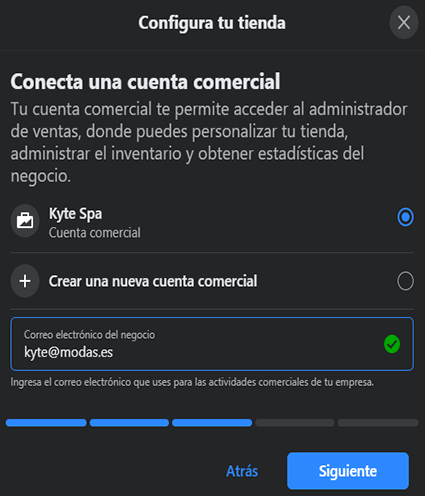This screenshot has height=496, width=425.
Task: Click the Conecta una cuenta comercial heading
Action: 145,81
